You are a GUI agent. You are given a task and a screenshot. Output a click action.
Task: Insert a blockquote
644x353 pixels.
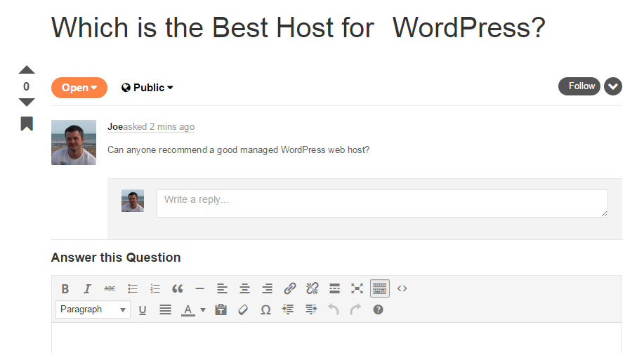178,288
